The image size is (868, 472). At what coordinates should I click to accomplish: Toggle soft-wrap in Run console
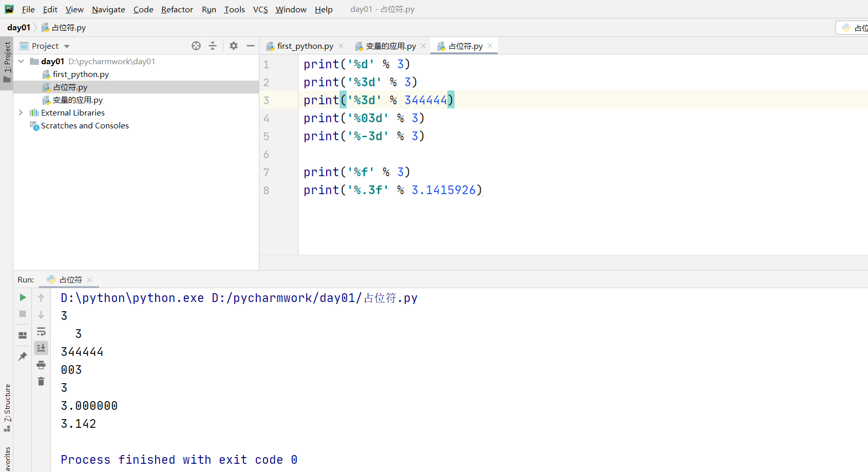pyautogui.click(x=41, y=331)
